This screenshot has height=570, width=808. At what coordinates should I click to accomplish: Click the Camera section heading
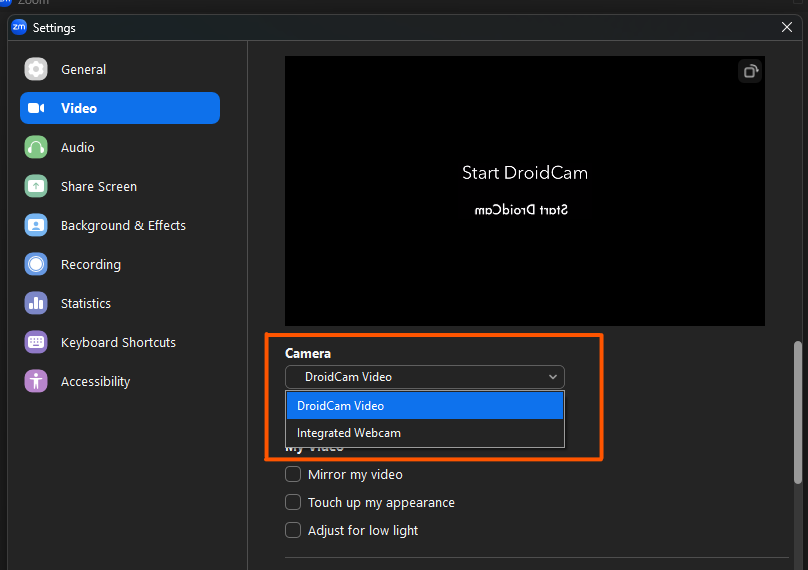[x=308, y=354]
